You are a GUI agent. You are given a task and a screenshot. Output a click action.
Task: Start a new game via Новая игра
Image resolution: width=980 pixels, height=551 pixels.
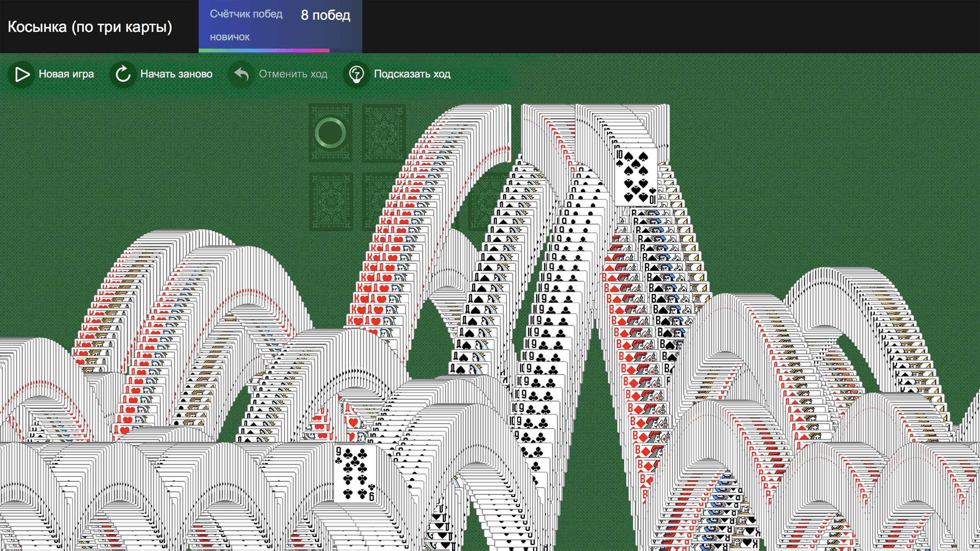click(x=66, y=74)
